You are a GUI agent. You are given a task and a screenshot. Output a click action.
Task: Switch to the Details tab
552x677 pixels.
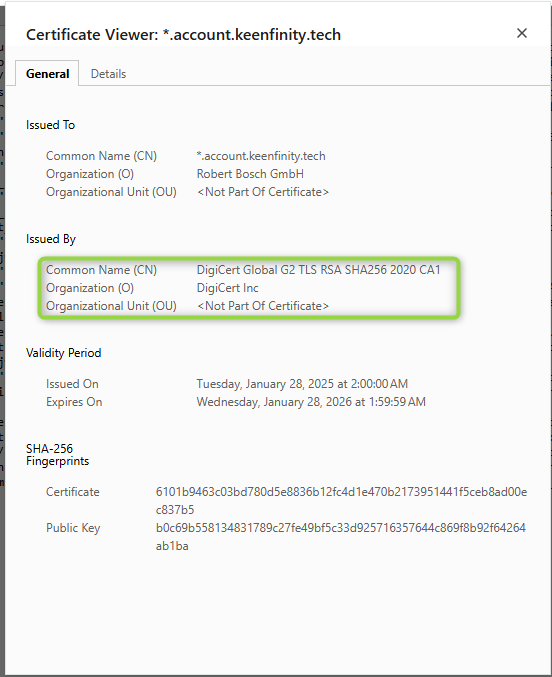[108, 74]
